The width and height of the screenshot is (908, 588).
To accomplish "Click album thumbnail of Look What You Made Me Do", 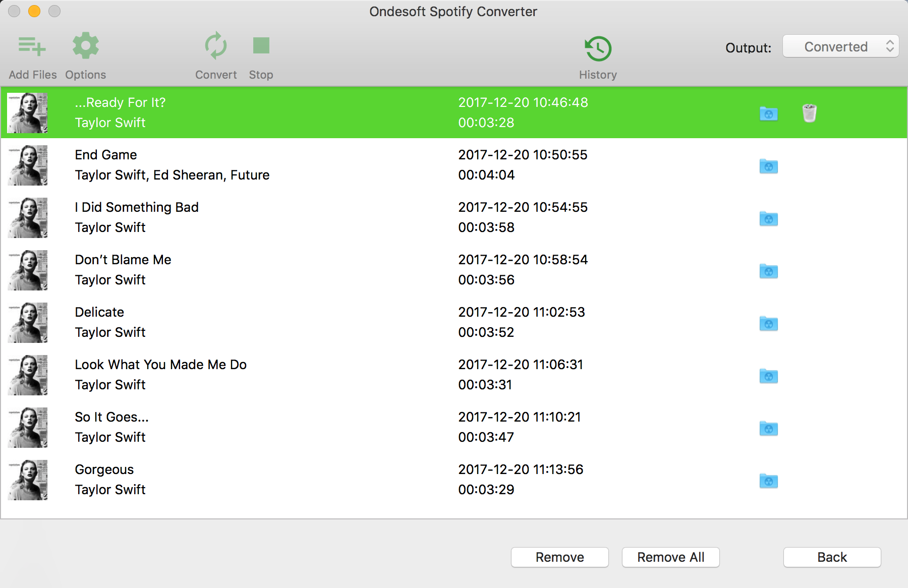I will (x=28, y=375).
